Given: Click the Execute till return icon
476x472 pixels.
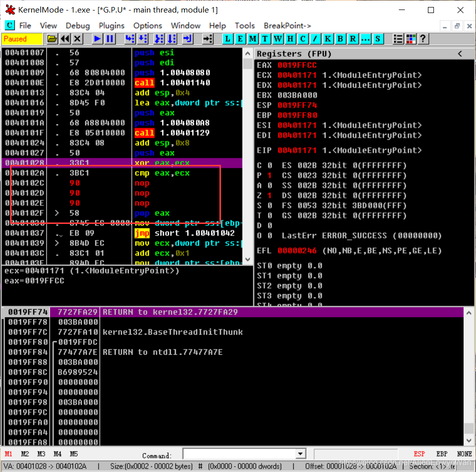Looking at the screenshot, I should pyautogui.click(x=187, y=39).
